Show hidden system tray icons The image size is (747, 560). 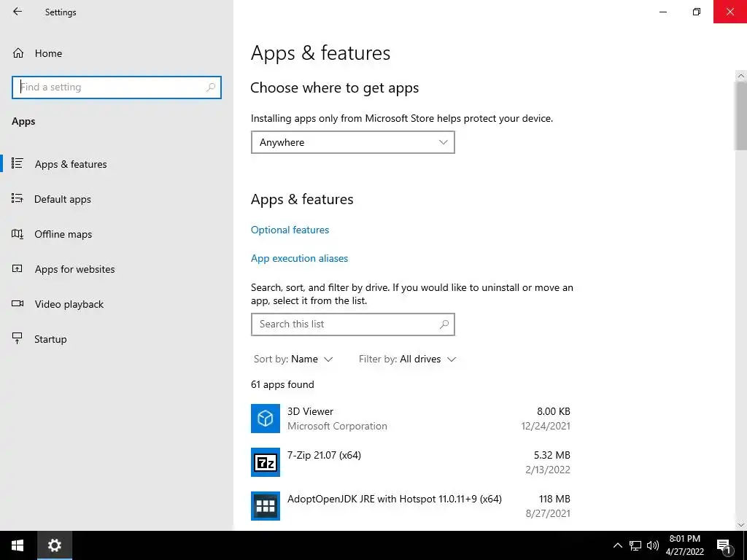[x=617, y=545]
